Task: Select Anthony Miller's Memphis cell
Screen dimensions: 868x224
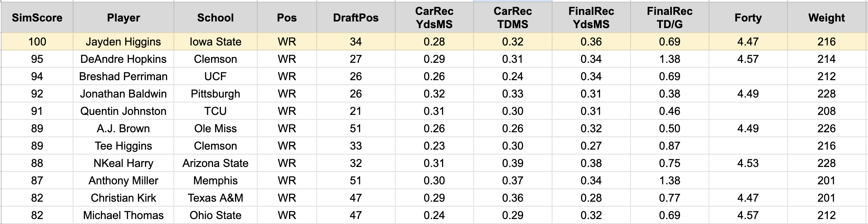Action: pos(216,181)
